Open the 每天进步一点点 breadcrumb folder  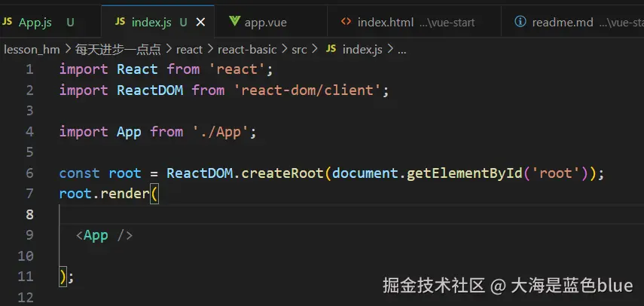118,50
